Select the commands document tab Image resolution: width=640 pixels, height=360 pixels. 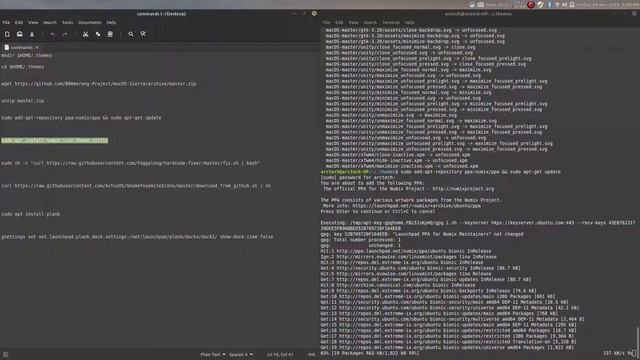pyautogui.click(x=22, y=47)
